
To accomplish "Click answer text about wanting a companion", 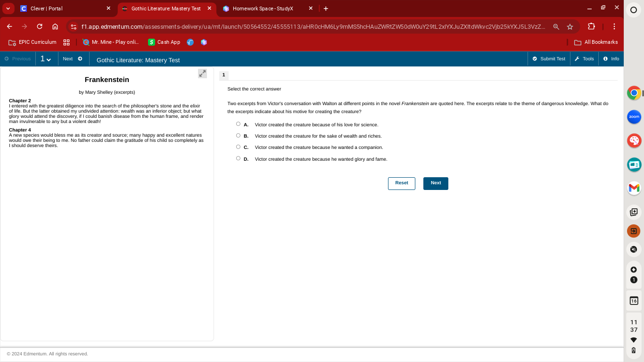I will pyautogui.click(x=319, y=148).
